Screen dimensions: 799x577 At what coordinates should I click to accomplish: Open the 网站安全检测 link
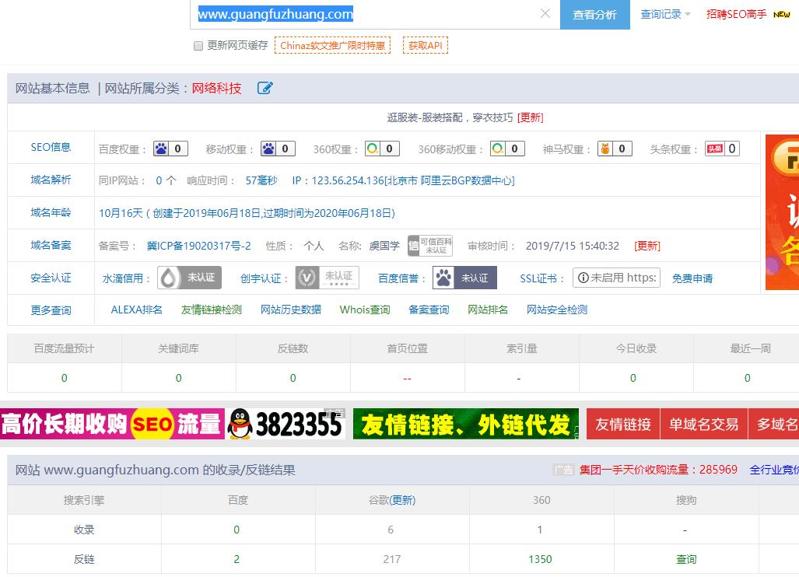coord(556,309)
